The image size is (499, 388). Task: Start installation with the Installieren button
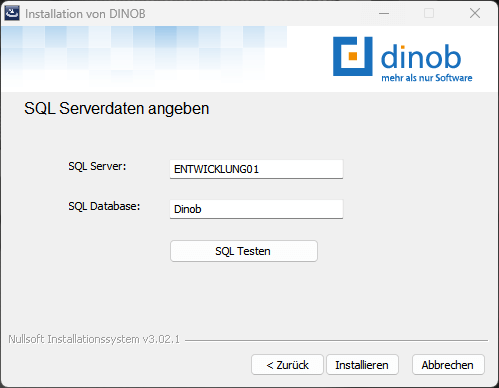(x=362, y=365)
